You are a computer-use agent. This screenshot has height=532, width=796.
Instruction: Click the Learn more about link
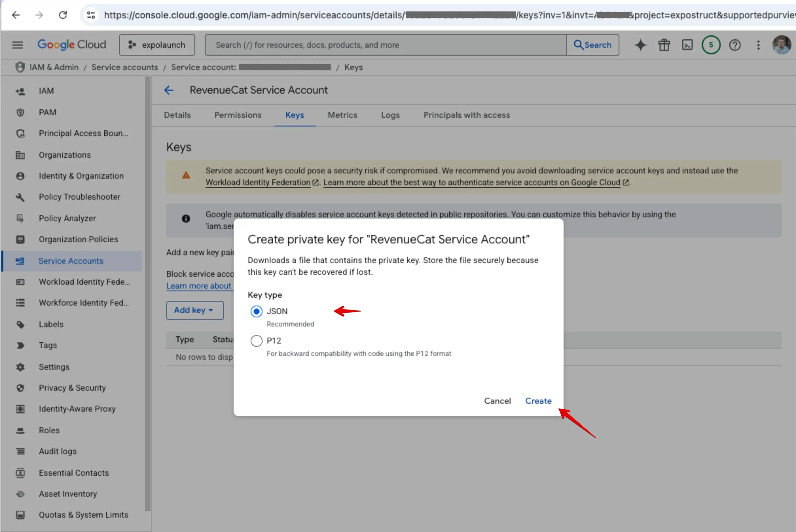tap(199, 286)
